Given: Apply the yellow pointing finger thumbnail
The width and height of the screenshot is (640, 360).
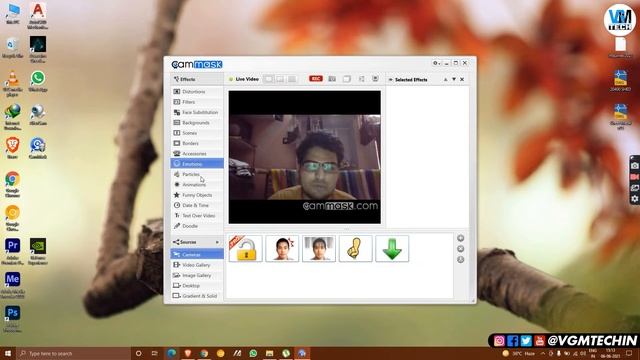Looking at the screenshot, I should [356, 248].
